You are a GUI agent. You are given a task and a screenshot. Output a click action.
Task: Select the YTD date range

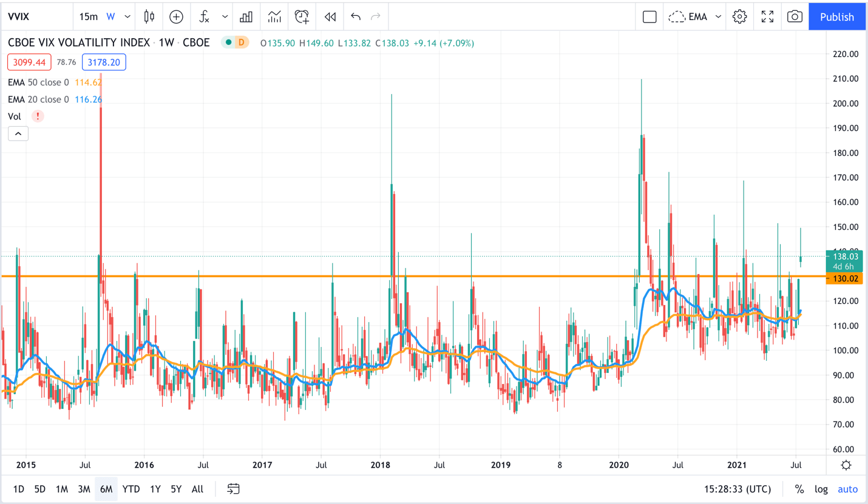[131, 489]
